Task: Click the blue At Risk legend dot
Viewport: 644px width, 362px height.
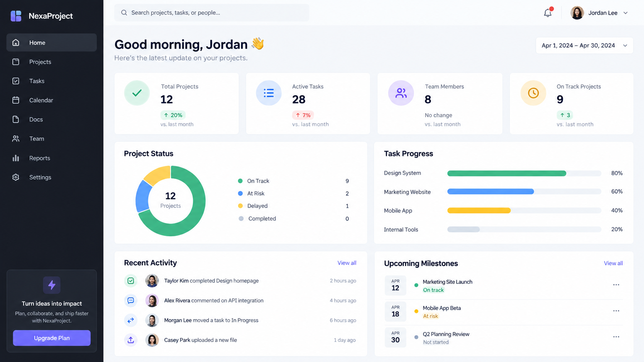Action: (x=240, y=194)
